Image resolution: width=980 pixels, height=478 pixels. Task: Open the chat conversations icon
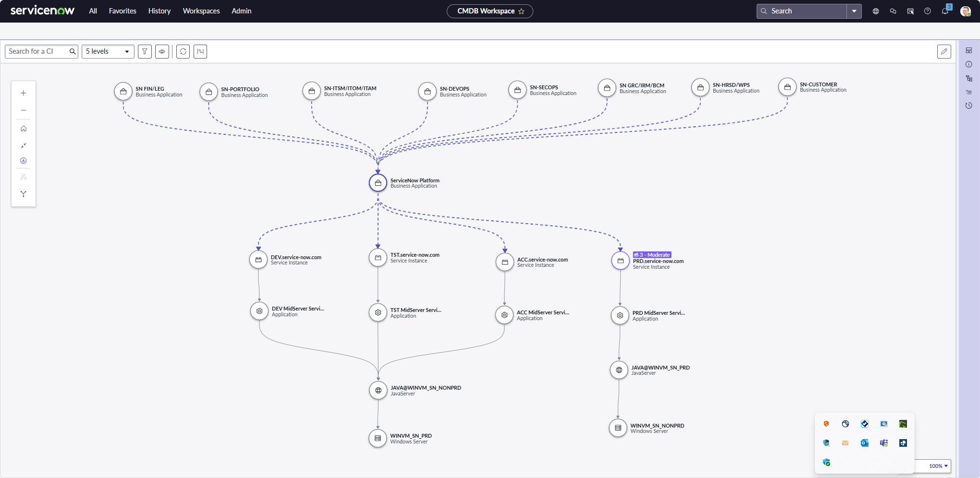pos(893,11)
